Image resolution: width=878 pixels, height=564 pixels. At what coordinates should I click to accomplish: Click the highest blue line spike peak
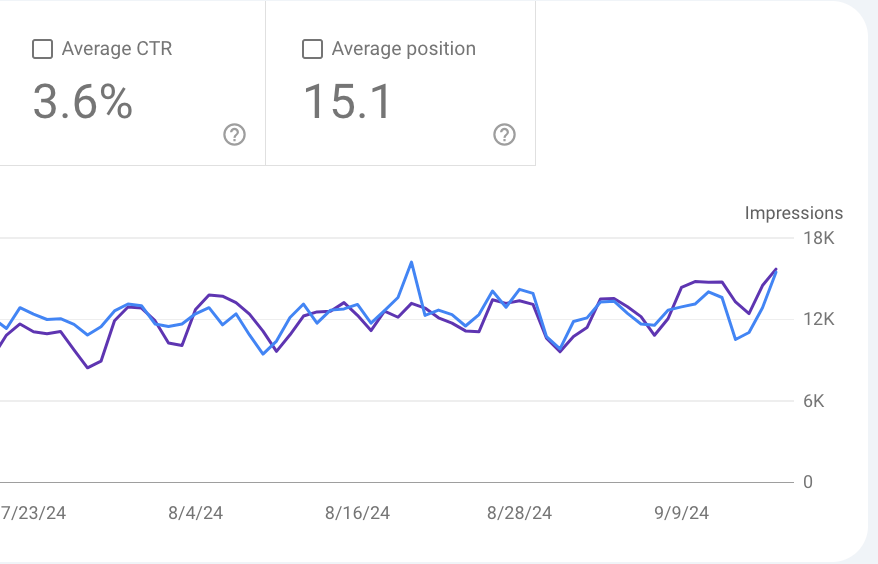(x=411, y=262)
